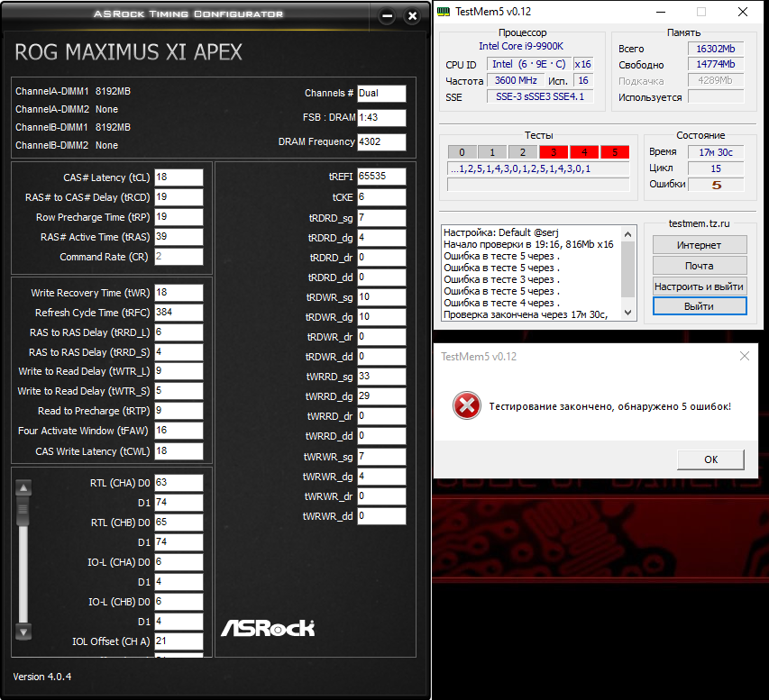This screenshot has width=769, height=700.
Task: Select red test indicator 3
Action: coord(554,152)
